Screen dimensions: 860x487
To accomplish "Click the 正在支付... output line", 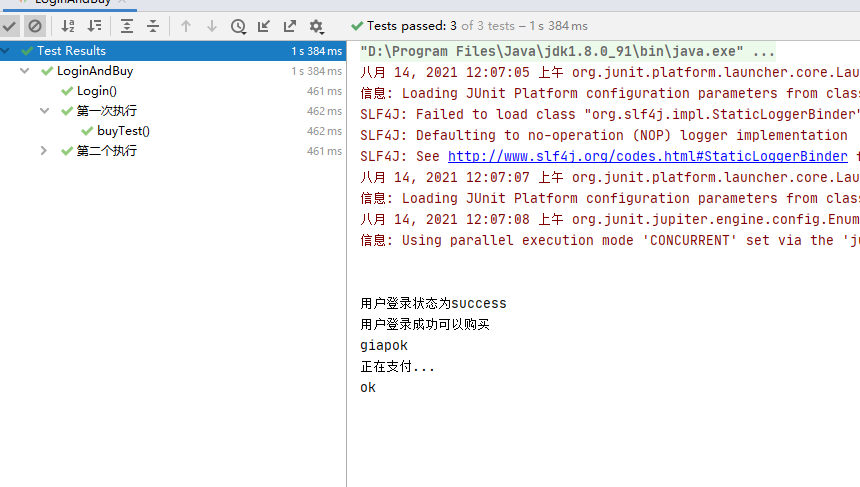I will [397, 366].
